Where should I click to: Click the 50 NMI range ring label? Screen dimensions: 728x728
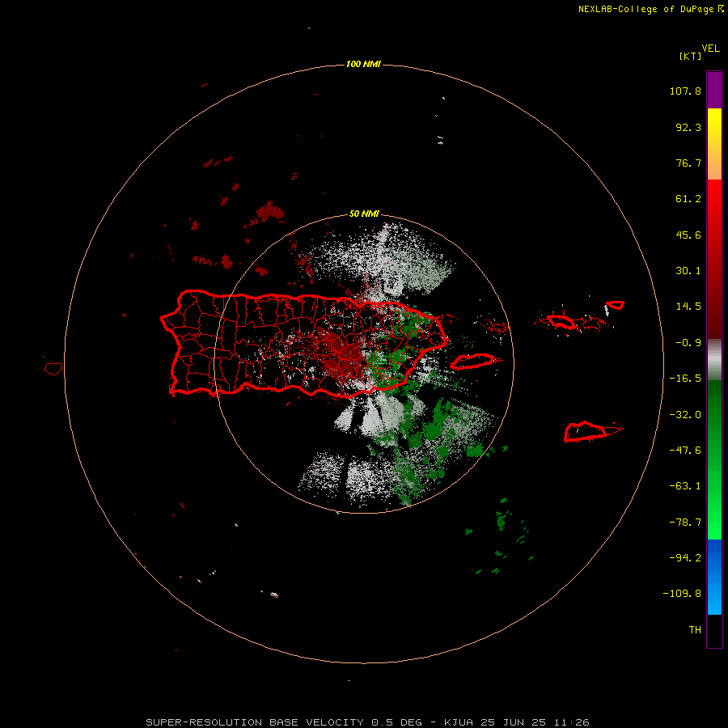click(363, 214)
